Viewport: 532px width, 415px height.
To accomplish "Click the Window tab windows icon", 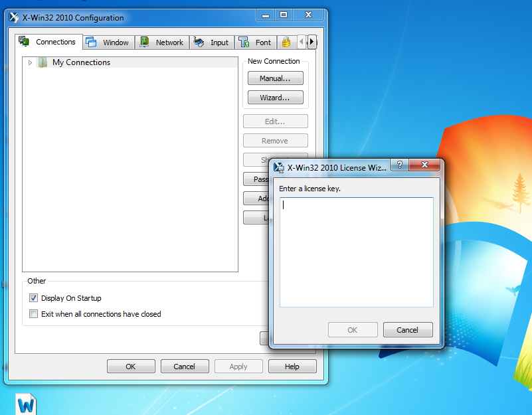I will click(91, 42).
